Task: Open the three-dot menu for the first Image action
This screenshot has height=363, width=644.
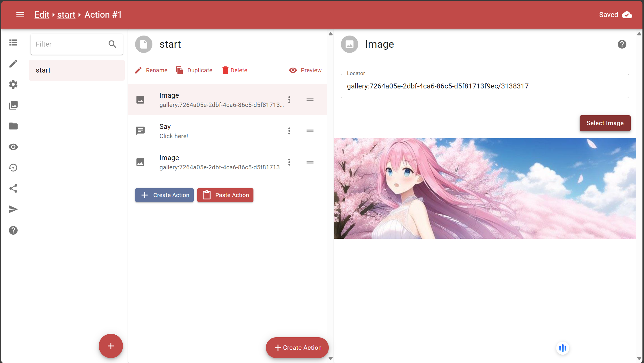Action: pos(289,100)
